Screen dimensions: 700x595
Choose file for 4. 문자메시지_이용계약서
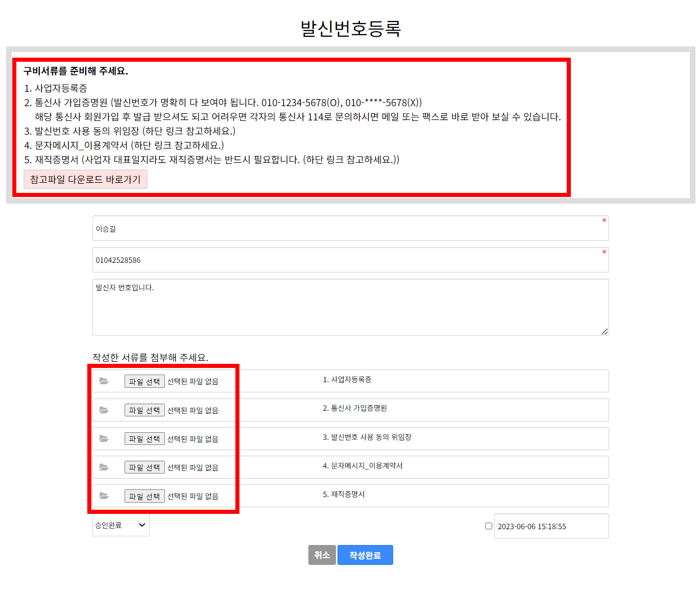tap(144, 467)
